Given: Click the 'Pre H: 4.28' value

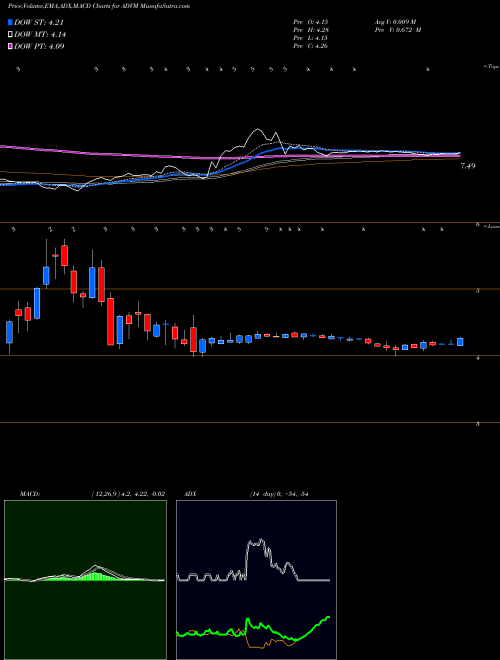Looking at the screenshot, I should tap(311, 30).
